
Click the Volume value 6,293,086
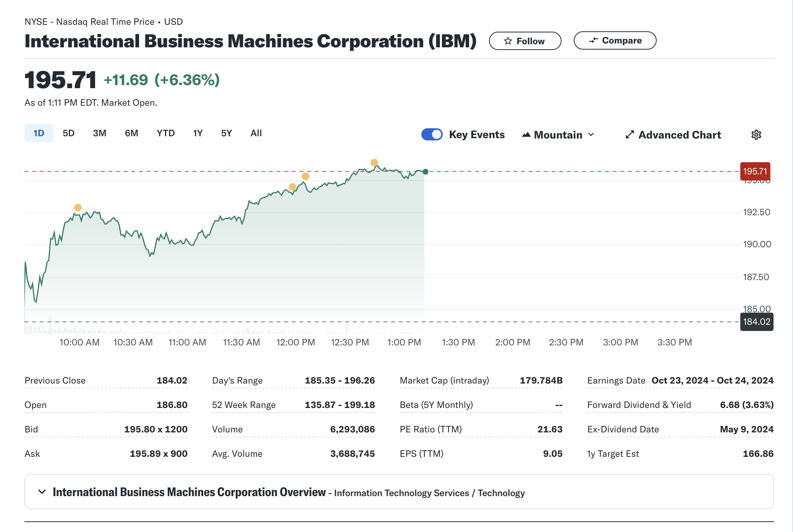pos(353,429)
